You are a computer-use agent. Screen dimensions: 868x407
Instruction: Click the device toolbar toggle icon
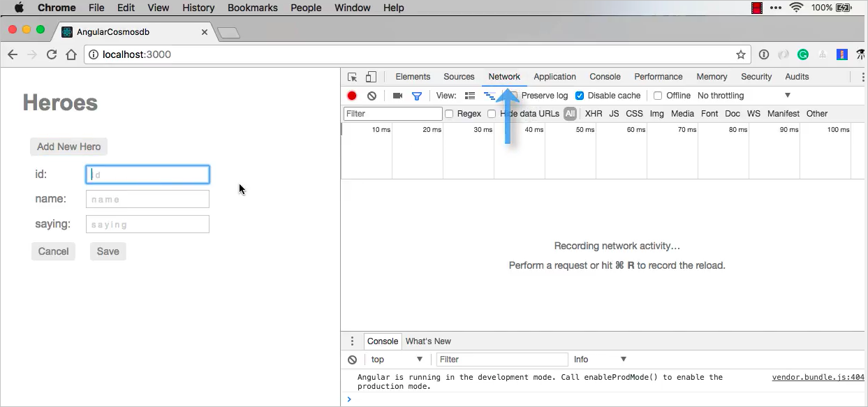tap(370, 76)
